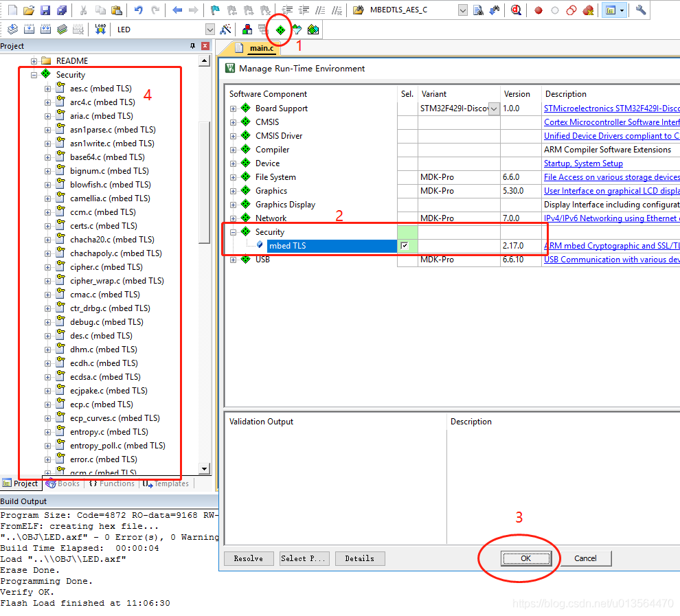Download to flash with the LOAD icon
The height and width of the screenshot is (616, 680).
coord(100,29)
